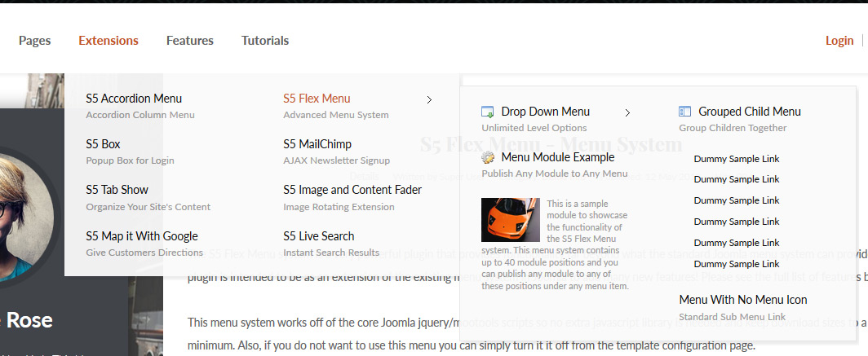Click the Grouped Child Menu layout icon

coord(684,112)
